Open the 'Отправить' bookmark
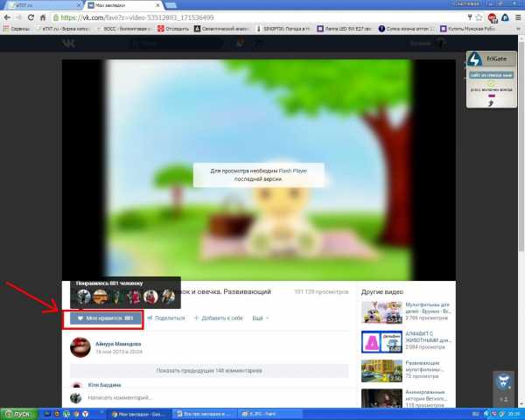 point(173,29)
